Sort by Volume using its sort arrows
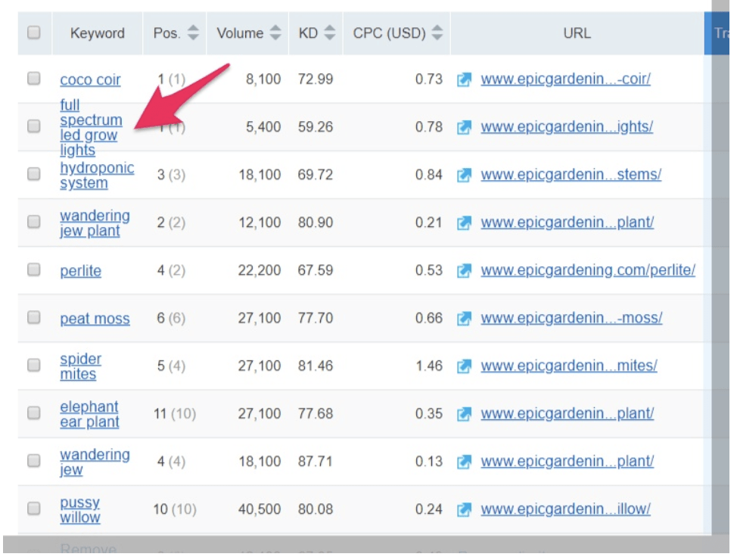The width and height of the screenshot is (737, 560). click(x=275, y=33)
